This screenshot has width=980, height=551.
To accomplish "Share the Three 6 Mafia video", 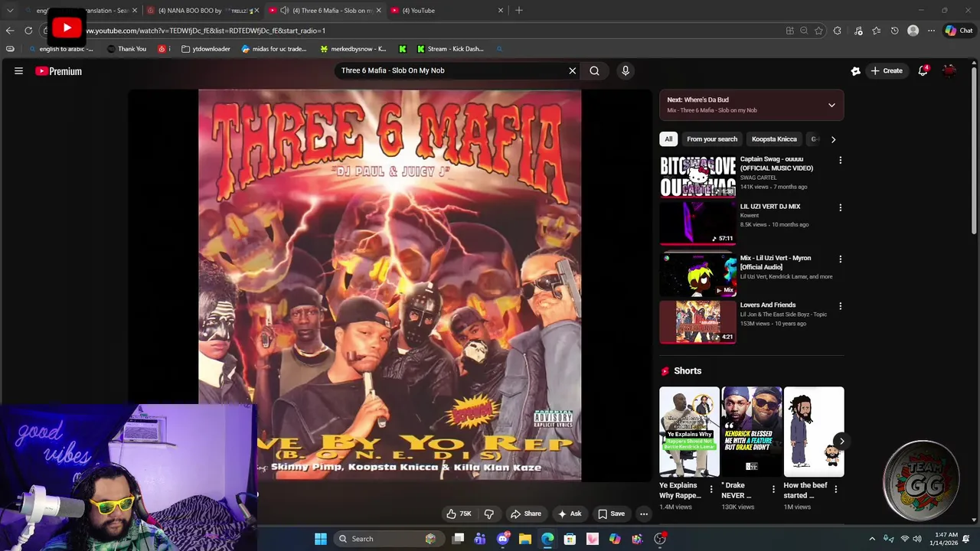I will (x=525, y=514).
